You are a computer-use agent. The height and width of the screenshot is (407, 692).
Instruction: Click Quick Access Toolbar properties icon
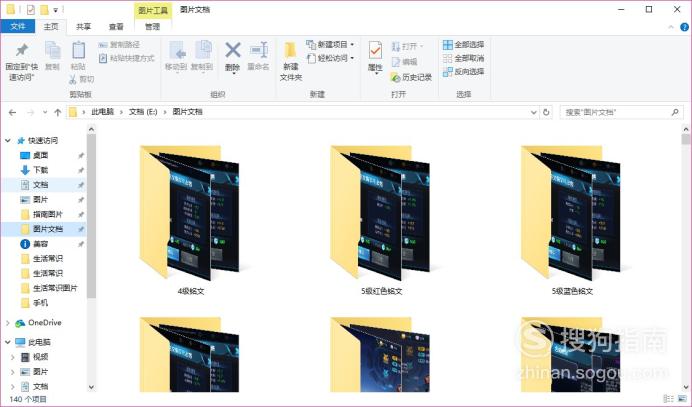click(30, 9)
